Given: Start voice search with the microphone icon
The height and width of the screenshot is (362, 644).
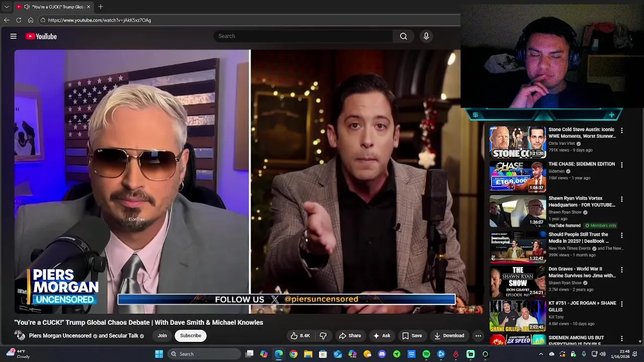Looking at the screenshot, I should point(426,36).
